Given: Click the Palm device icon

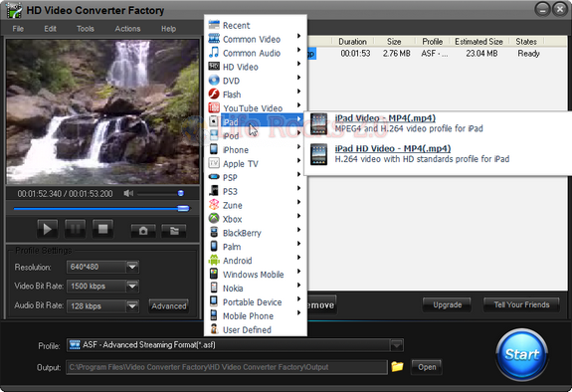Looking at the screenshot, I should pyautogui.click(x=214, y=247).
